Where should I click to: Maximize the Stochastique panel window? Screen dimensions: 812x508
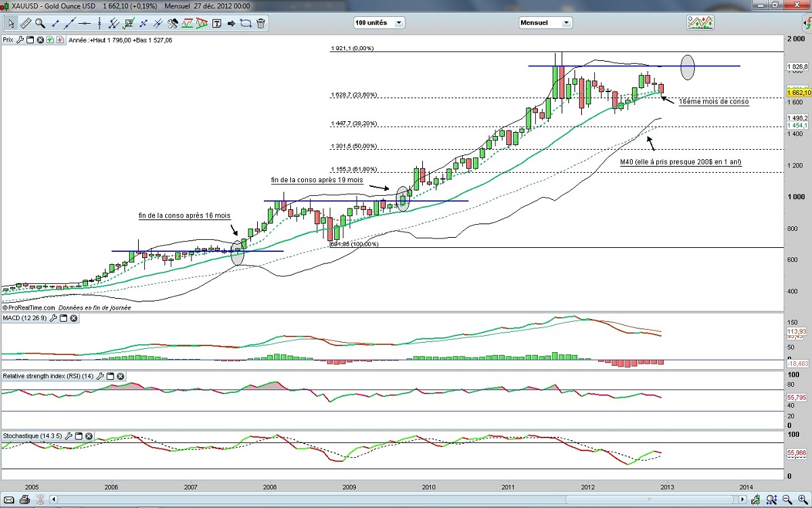point(78,436)
